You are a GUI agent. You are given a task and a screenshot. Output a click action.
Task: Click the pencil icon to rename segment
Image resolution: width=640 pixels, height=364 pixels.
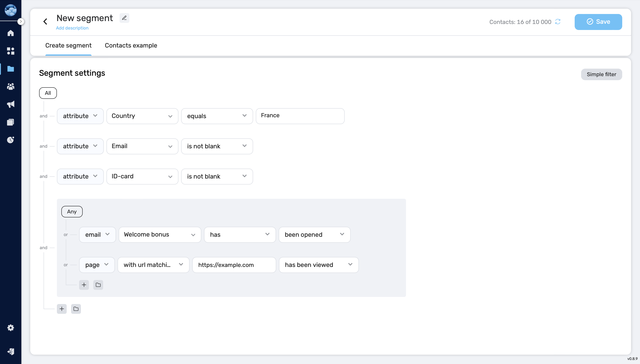pos(124,18)
